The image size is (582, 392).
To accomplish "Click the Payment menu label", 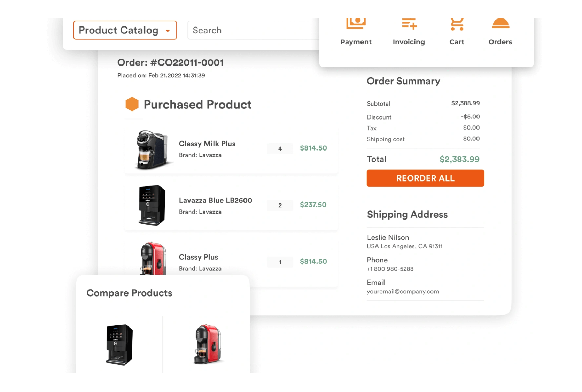I will click(x=356, y=42).
